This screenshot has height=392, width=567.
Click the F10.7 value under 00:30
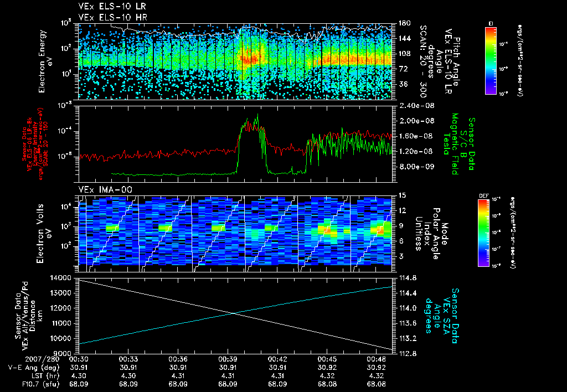(79, 384)
